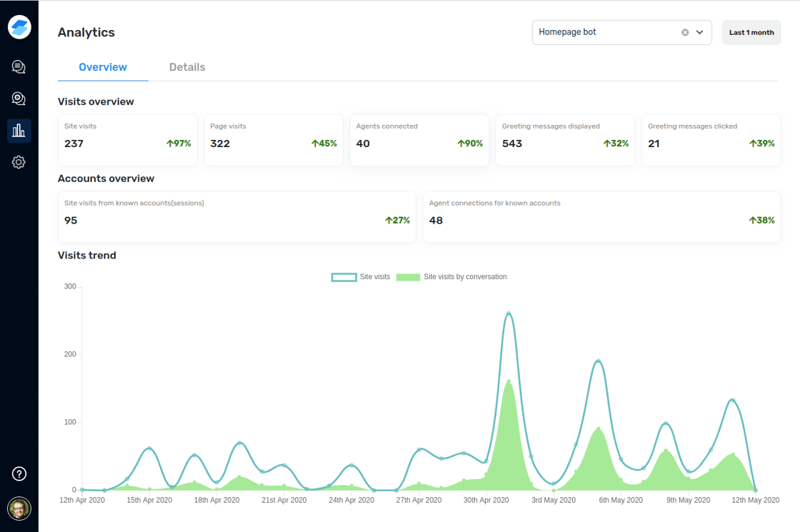Click the 21st Apr 2020 axis label

[x=284, y=500]
